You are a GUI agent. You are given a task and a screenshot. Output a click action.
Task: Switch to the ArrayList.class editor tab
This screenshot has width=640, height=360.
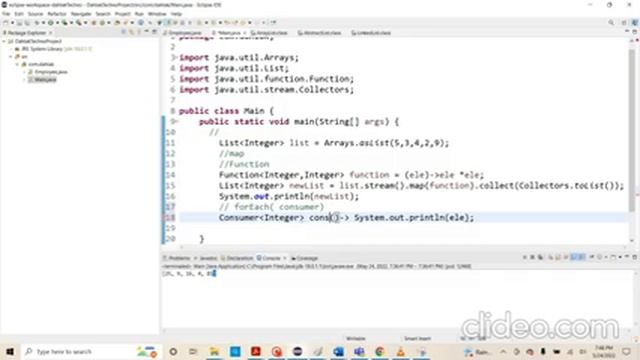click(269, 33)
